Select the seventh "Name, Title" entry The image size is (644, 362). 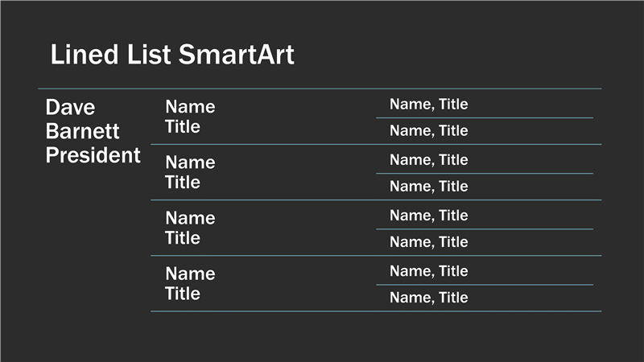(x=429, y=271)
